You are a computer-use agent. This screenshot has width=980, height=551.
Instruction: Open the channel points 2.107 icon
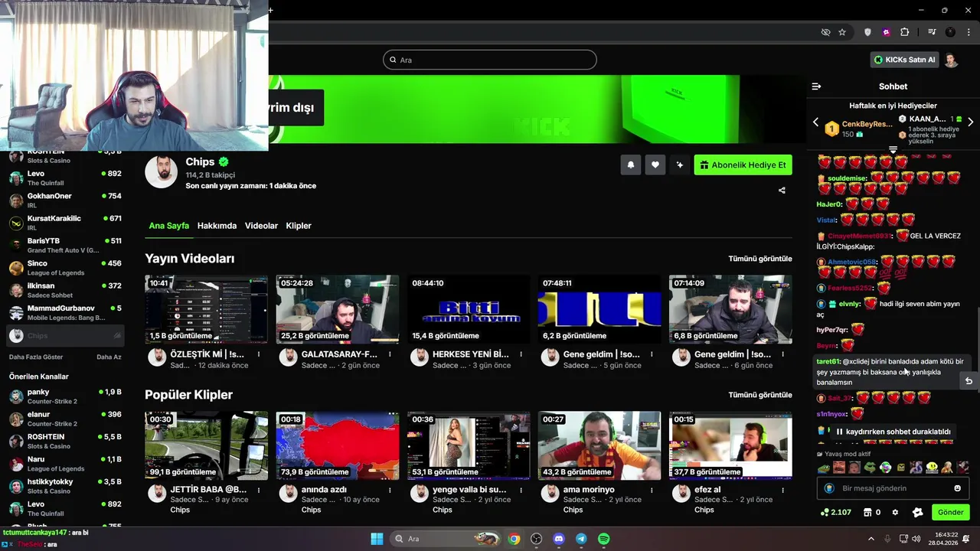coord(835,512)
